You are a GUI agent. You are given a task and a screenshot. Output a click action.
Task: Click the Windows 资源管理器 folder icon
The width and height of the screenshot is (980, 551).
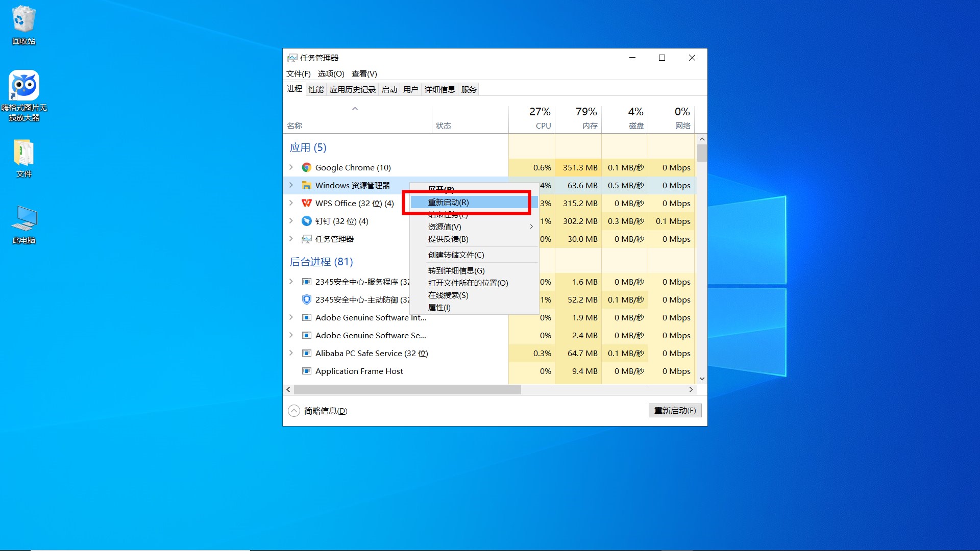point(306,185)
